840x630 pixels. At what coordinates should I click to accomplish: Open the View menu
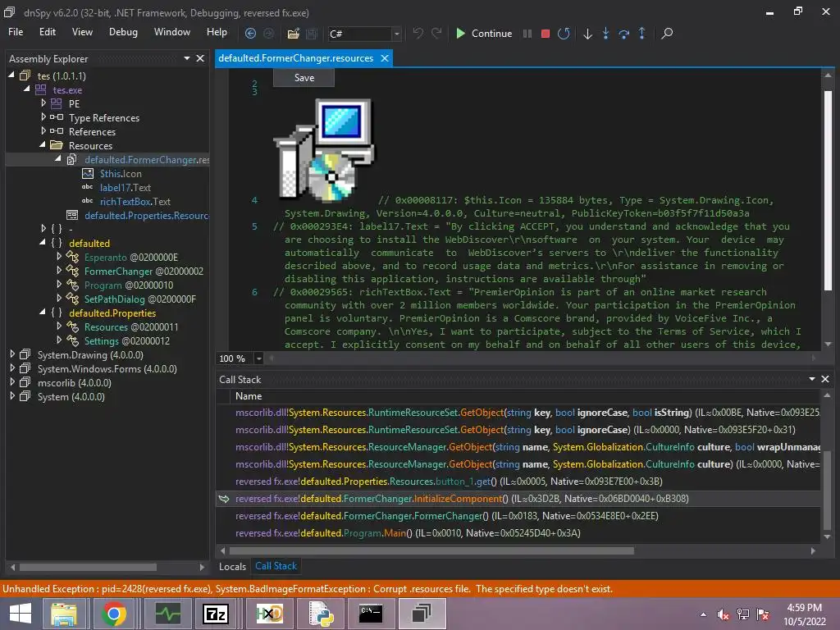pos(82,32)
